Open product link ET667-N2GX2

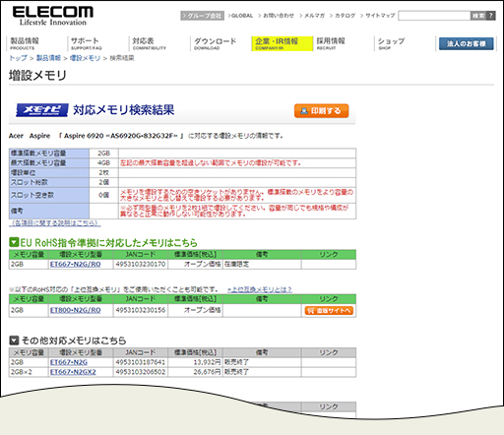pyautogui.click(x=73, y=372)
